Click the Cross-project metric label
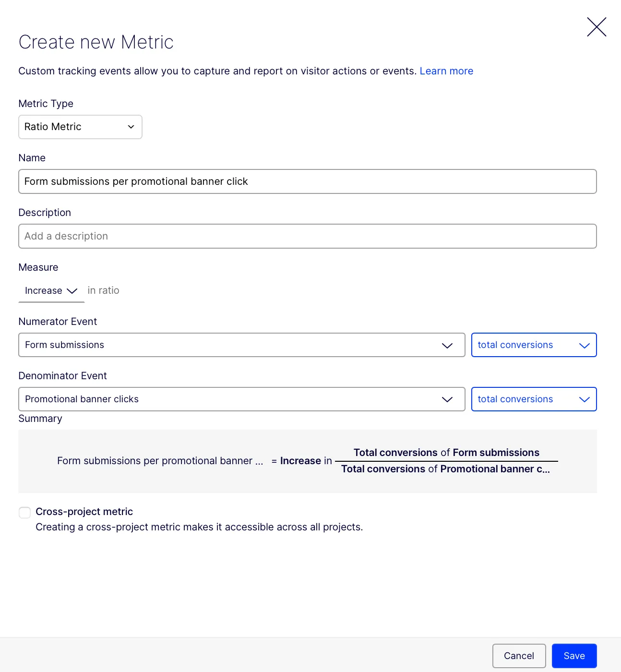Image resolution: width=621 pixels, height=672 pixels. coord(84,512)
